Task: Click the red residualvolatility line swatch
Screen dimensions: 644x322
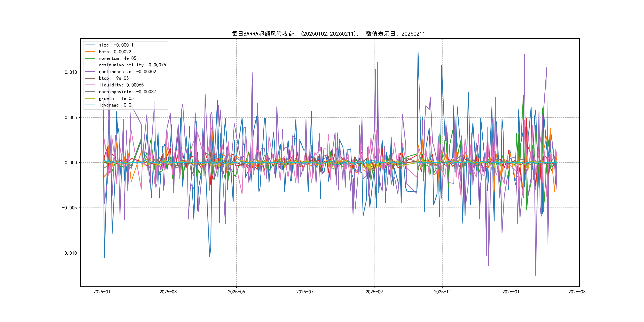Action: click(90, 65)
